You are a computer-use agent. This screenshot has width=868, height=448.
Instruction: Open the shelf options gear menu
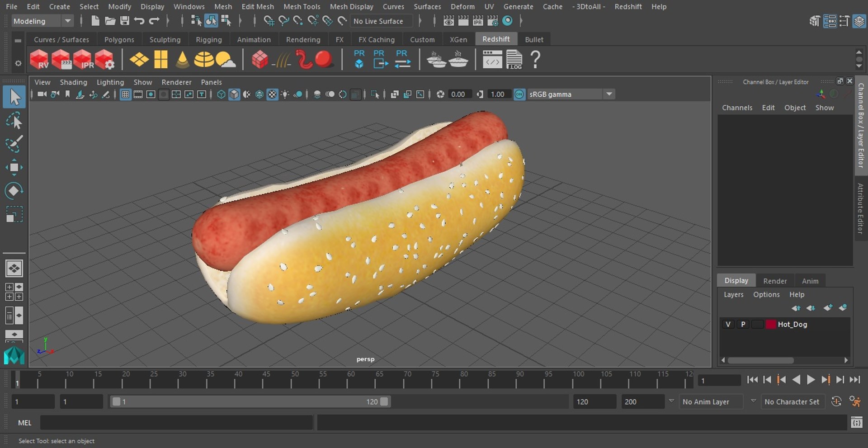pos(18,63)
